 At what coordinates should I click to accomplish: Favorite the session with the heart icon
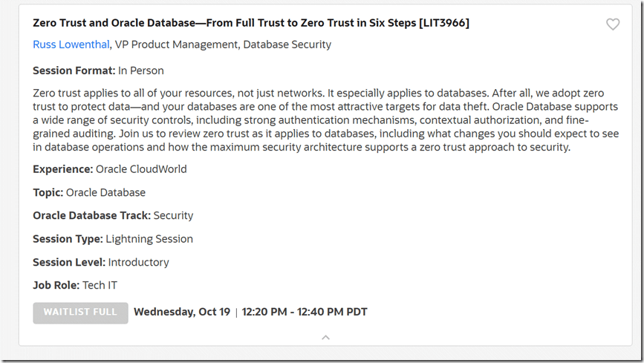click(x=613, y=24)
